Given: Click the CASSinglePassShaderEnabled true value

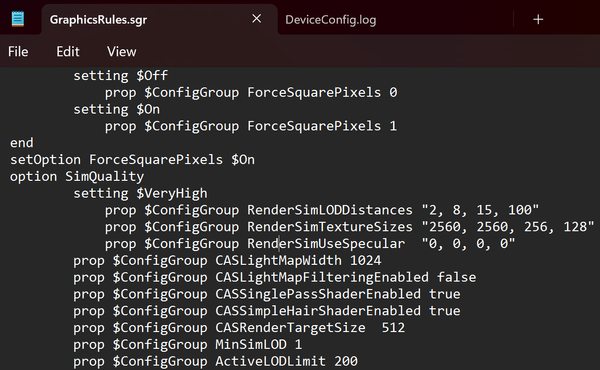Looking at the screenshot, I should 445,294.
